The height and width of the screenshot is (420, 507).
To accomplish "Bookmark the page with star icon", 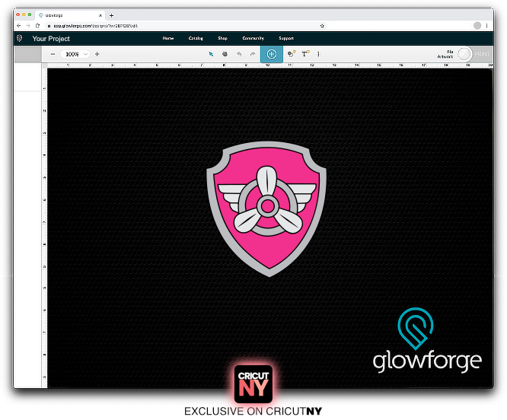I will click(x=322, y=26).
